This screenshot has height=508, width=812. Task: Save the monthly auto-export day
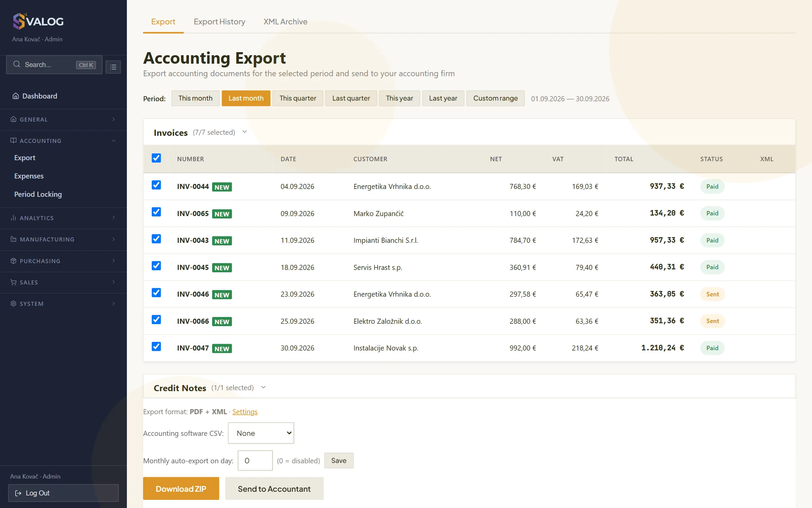(x=339, y=461)
